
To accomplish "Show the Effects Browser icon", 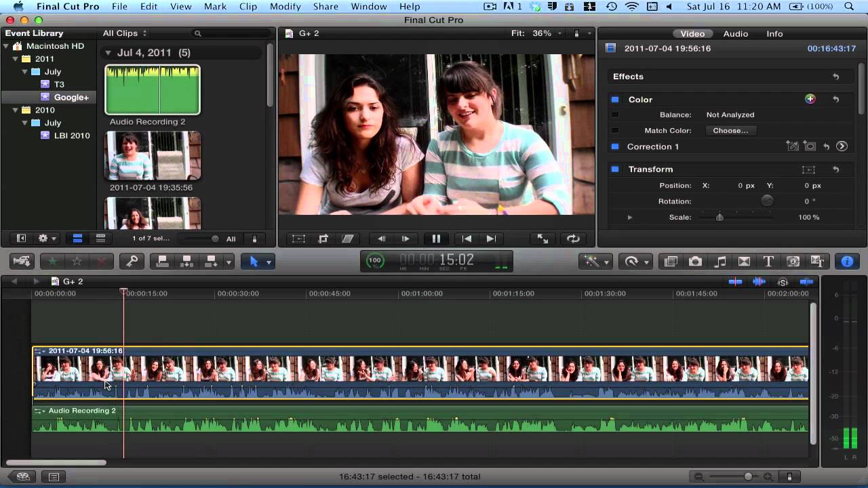I will pyautogui.click(x=671, y=262).
